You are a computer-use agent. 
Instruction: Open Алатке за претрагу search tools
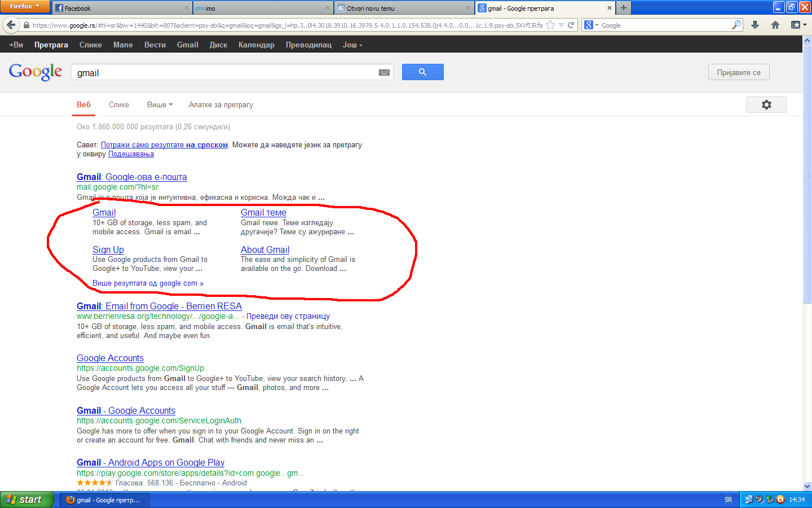[221, 104]
